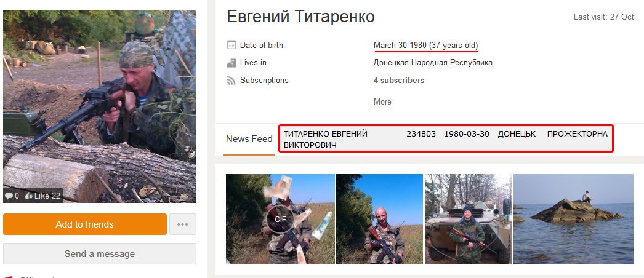Open the large profile photo
Image resolution: width=644 pixels, height=278 pixels.
click(x=100, y=106)
